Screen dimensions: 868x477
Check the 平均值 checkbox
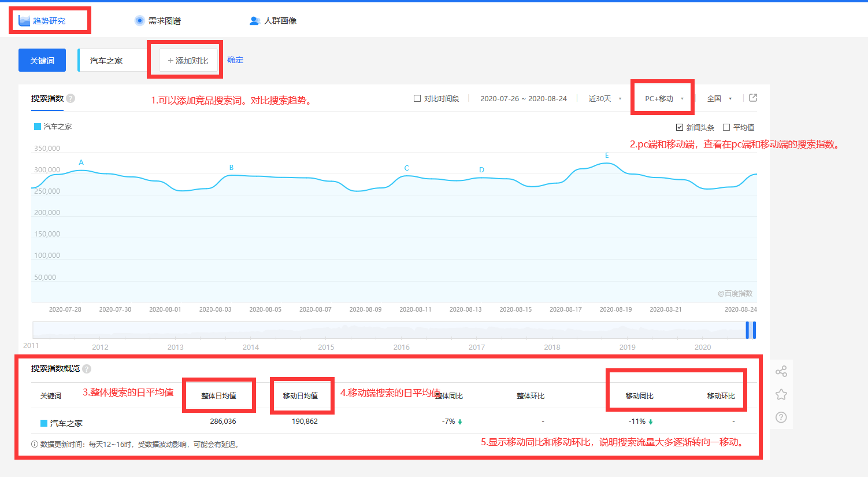(726, 127)
